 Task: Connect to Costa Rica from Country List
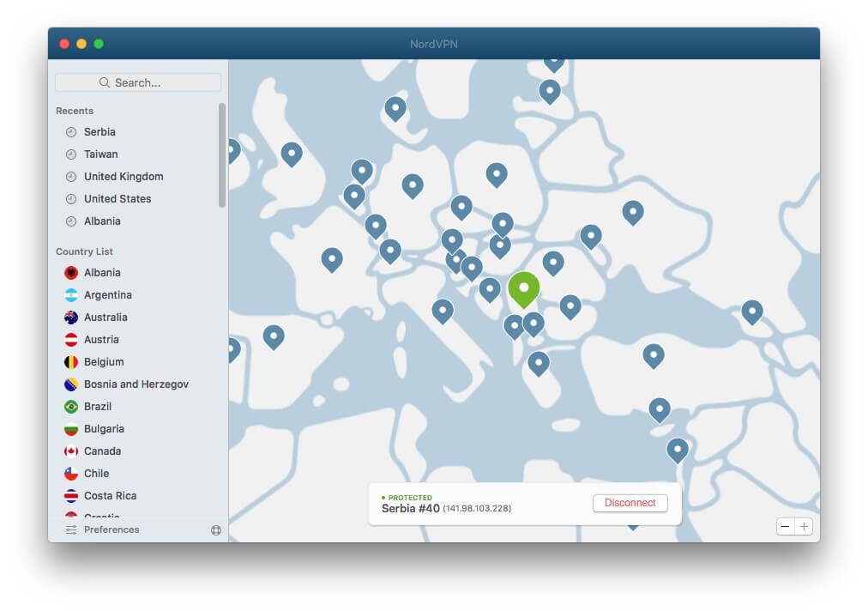click(110, 496)
